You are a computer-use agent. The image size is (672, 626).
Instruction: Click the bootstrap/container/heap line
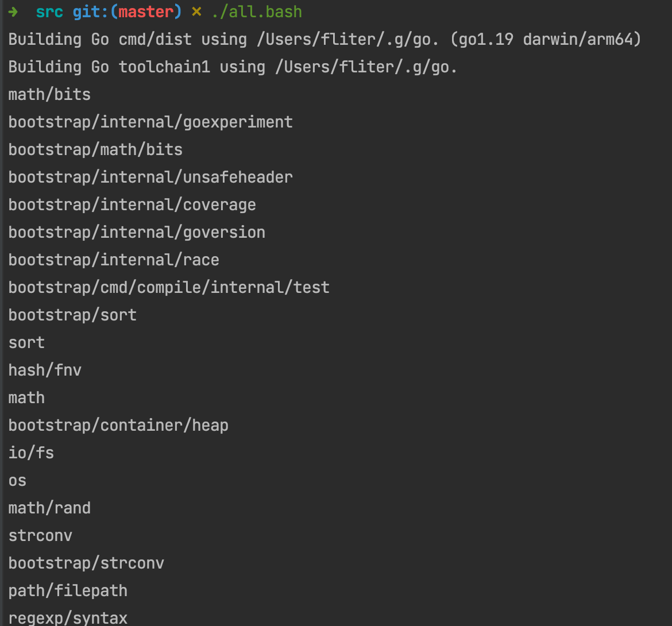(118, 426)
